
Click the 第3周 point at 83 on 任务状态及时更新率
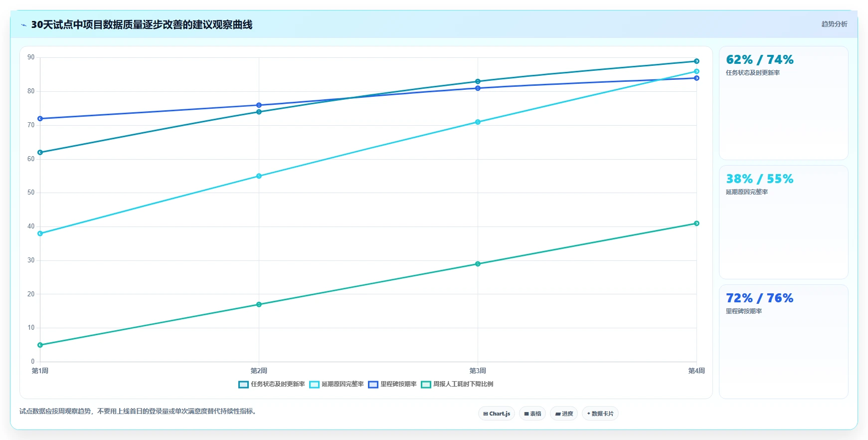pos(478,81)
